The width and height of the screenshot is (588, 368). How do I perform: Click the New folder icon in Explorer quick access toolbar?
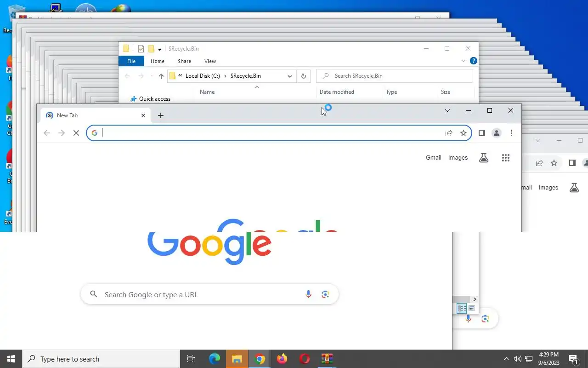(151, 49)
